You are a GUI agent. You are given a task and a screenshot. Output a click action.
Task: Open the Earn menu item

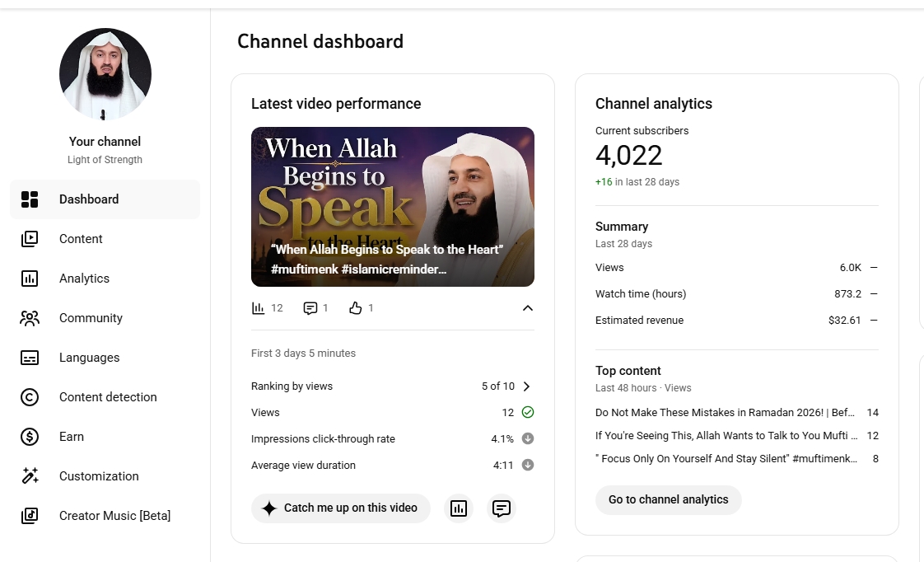pyautogui.click(x=105, y=437)
